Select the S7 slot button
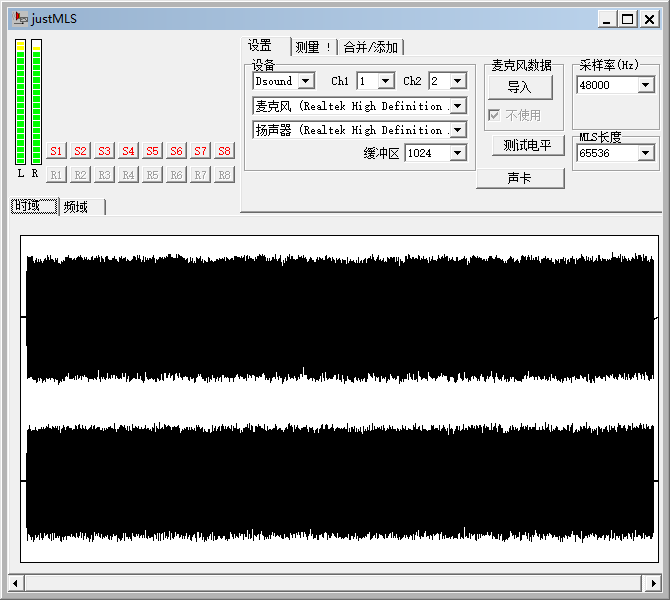The image size is (670, 600). click(x=200, y=151)
